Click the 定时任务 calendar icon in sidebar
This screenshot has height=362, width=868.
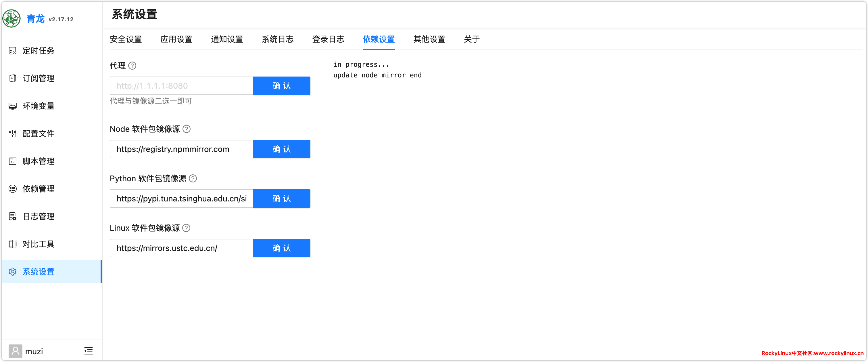click(12, 51)
